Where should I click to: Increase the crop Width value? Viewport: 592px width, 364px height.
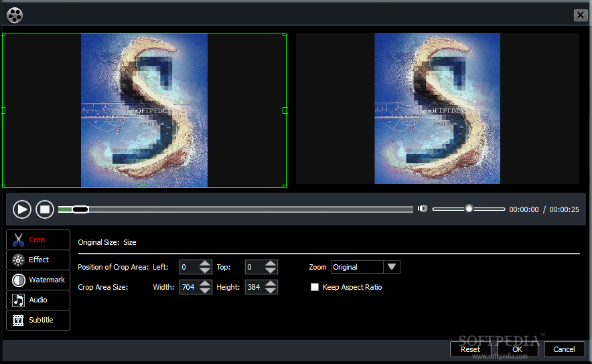pyautogui.click(x=205, y=283)
